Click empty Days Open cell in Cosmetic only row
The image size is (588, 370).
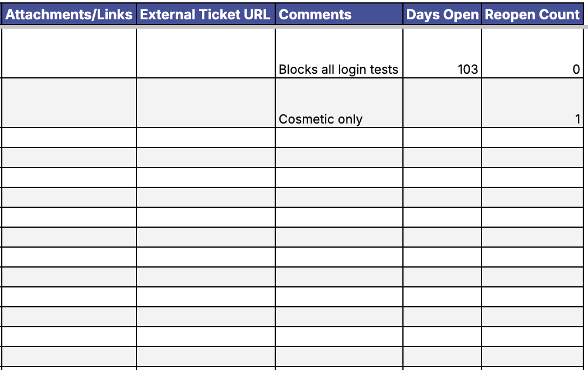[x=442, y=104]
